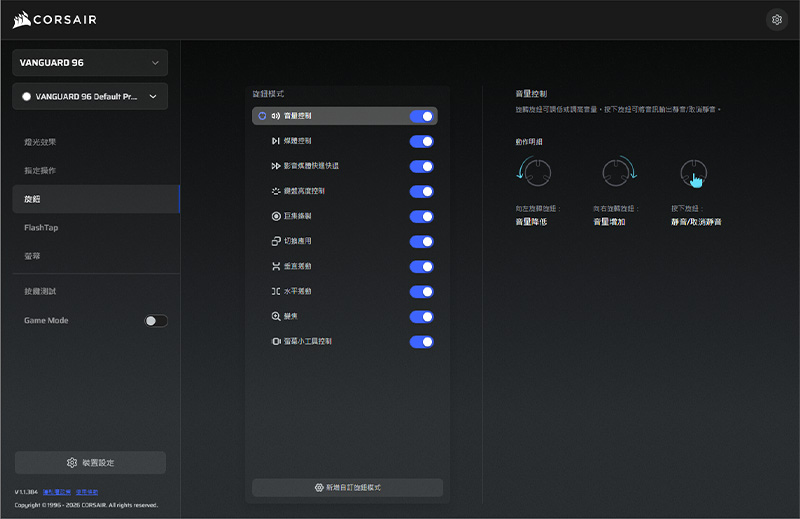Open the VANGUARD 96 Default profile dropdown

coord(90,97)
